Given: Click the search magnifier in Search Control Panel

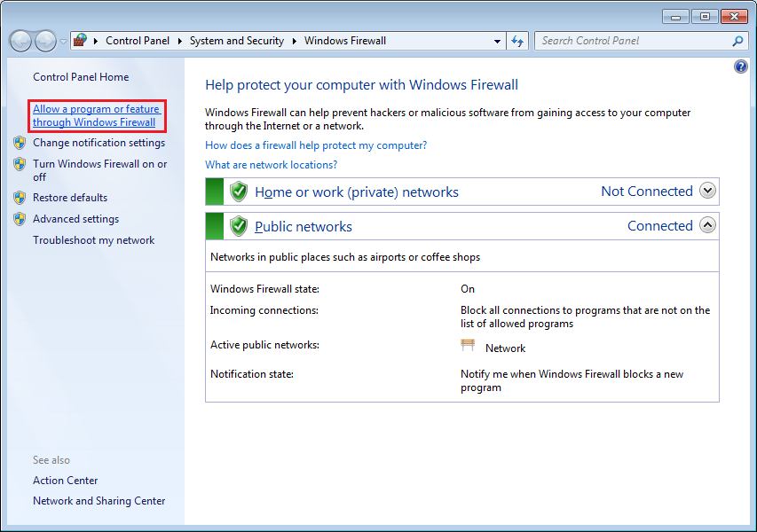Looking at the screenshot, I should [x=737, y=41].
